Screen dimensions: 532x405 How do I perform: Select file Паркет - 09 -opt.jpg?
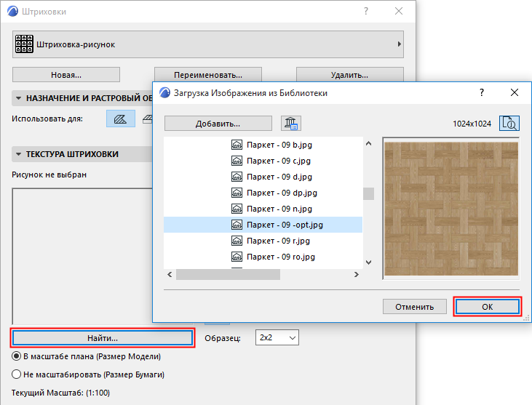[263, 225]
